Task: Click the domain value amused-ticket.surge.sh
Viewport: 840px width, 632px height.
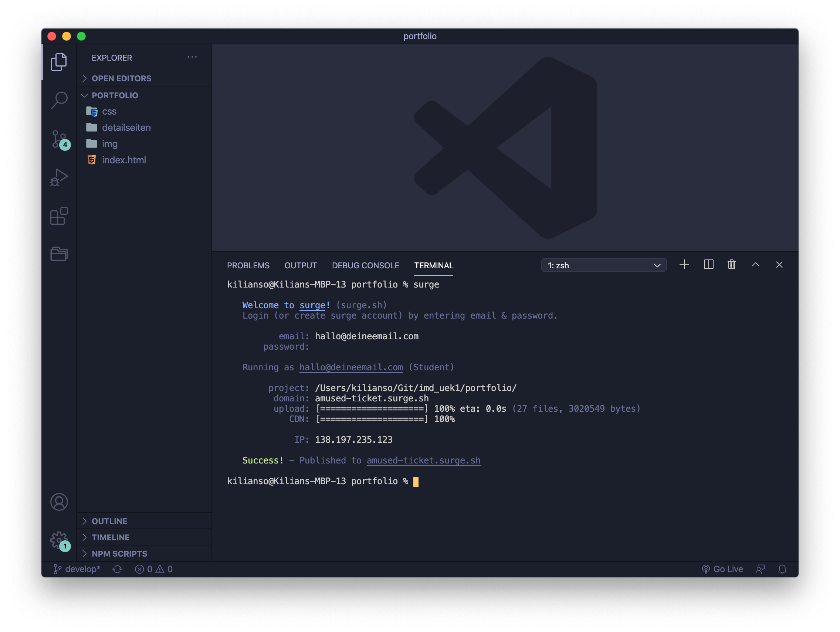Action: (372, 398)
